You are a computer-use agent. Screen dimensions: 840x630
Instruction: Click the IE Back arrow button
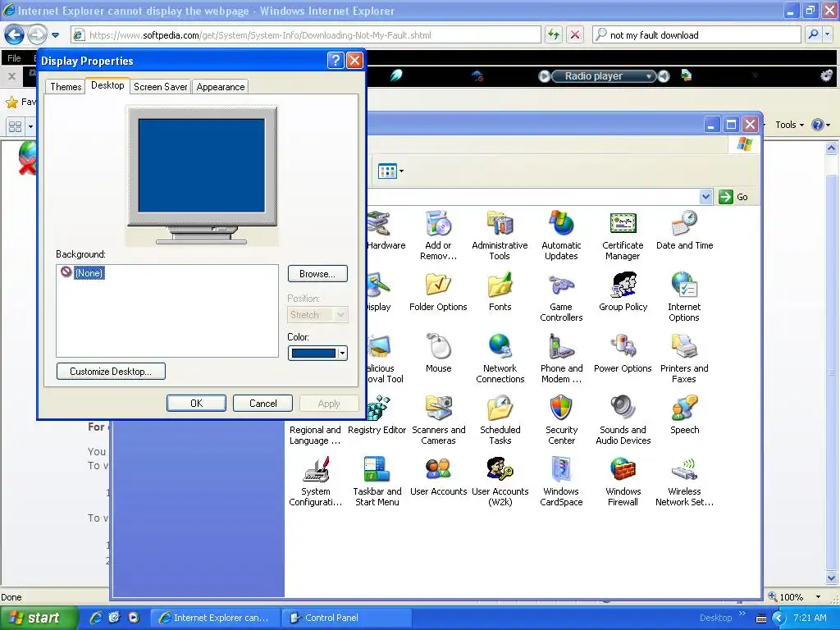pos(14,34)
